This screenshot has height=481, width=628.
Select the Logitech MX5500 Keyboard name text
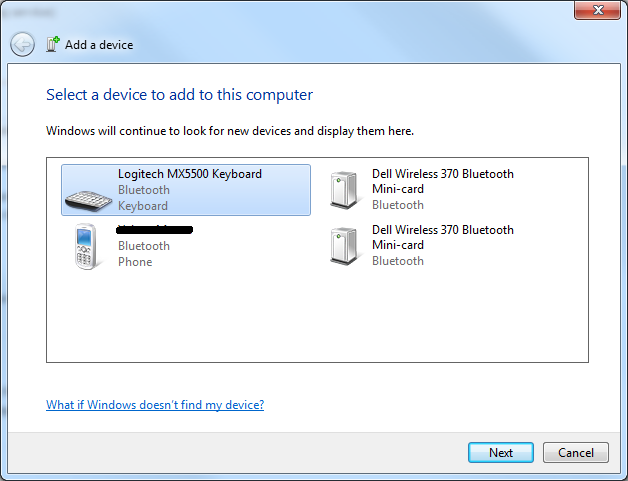pos(189,174)
